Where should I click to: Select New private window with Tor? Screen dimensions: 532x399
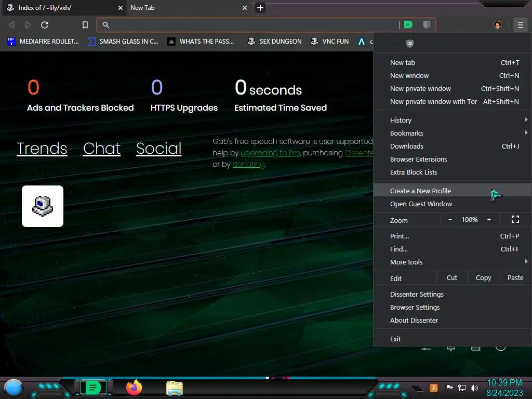click(453, 101)
